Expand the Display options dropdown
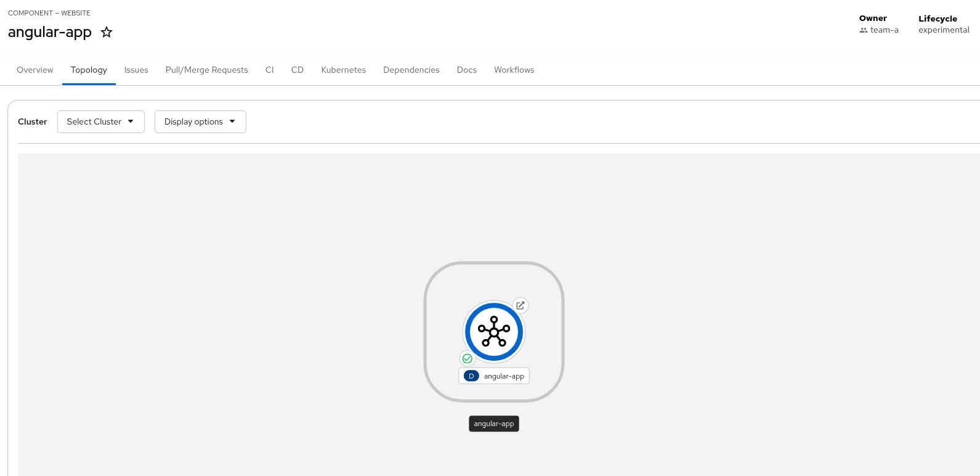 click(200, 121)
